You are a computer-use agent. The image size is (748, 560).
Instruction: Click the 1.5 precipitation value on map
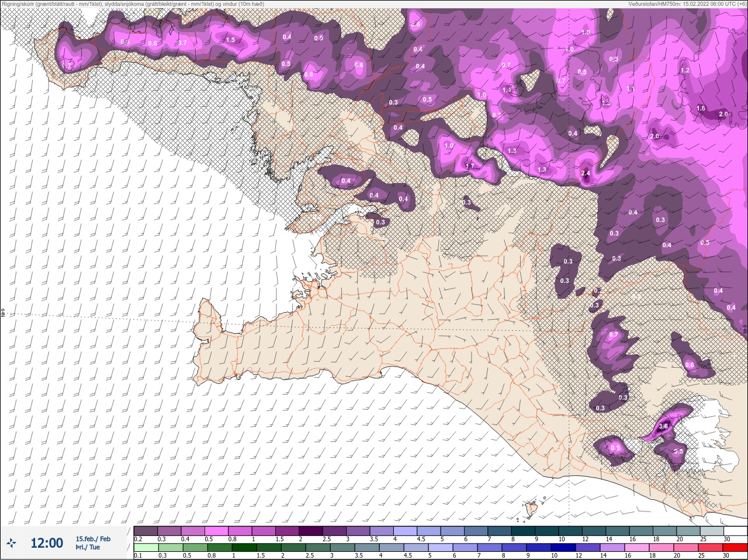coord(230,40)
